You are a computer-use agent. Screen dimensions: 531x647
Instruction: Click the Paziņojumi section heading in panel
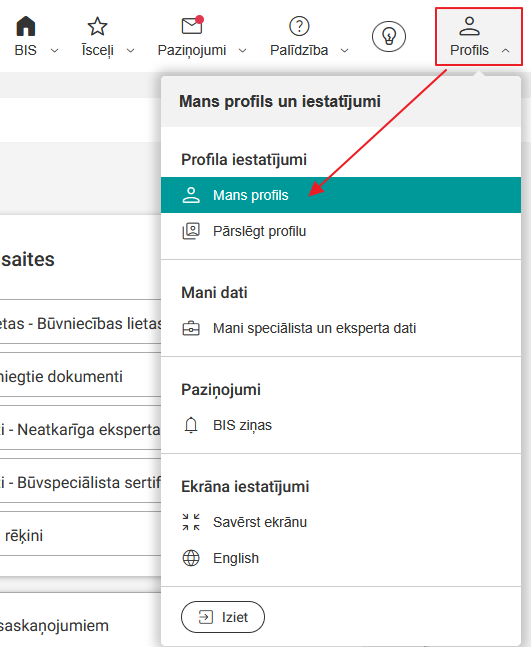pyautogui.click(x=221, y=390)
